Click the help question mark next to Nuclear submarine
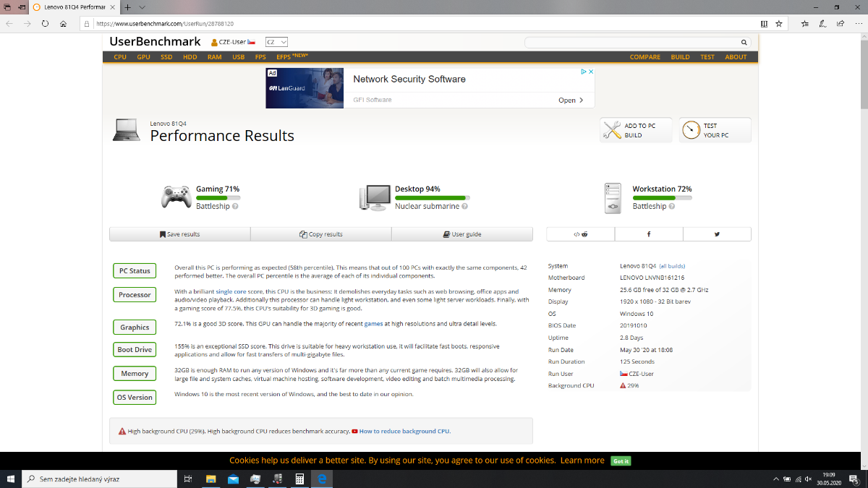The height and width of the screenshot is (488, 868). click(x=465, y=207)
